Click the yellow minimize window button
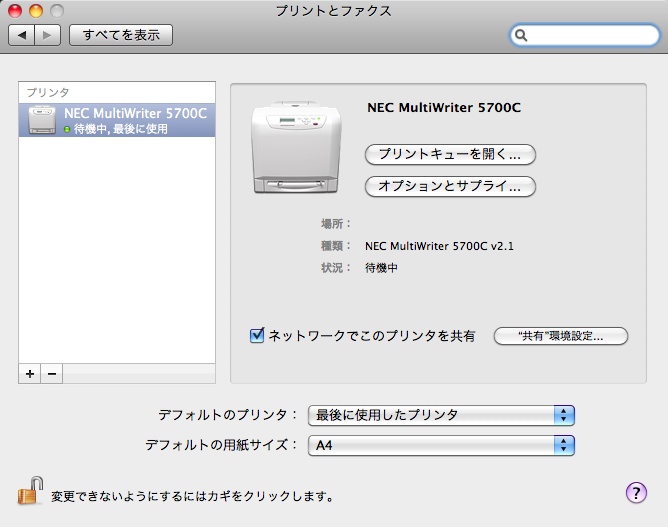Screen dimensions: 668x527 tap(36, 11)
